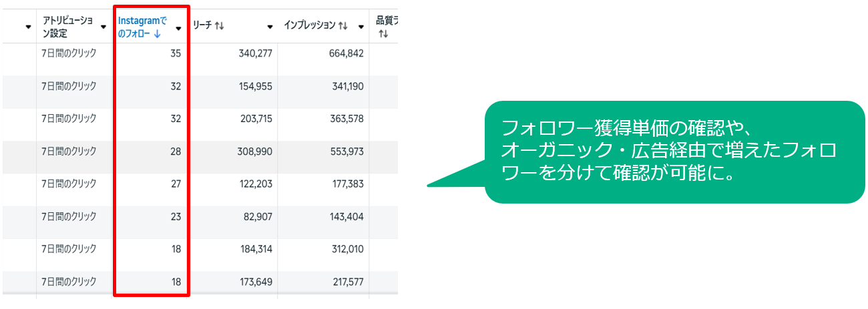Click the sort arrows beside リーチ
Screen dimensions: 868x309
(220, 26)
